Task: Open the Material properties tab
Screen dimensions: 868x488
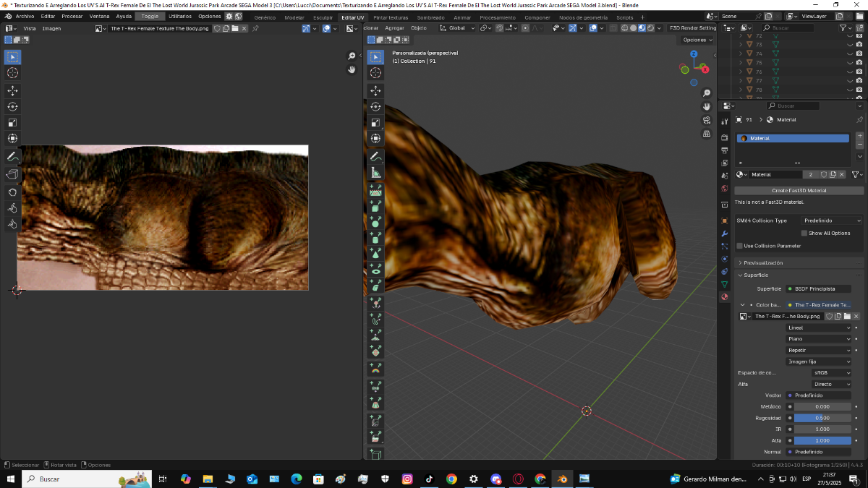Action: click(725, 297)
